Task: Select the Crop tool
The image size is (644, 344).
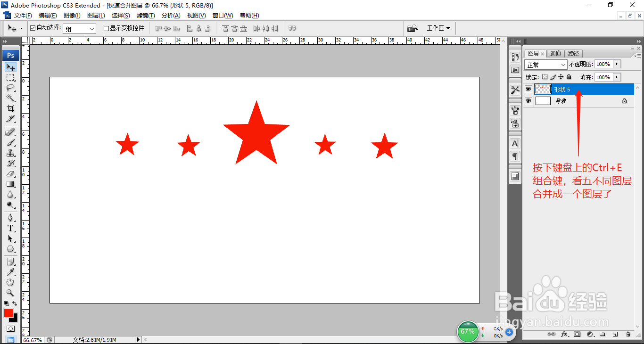Action: 10,108
